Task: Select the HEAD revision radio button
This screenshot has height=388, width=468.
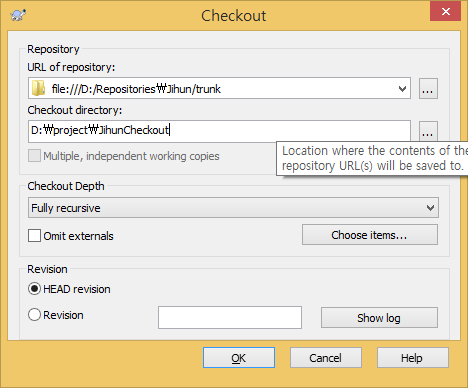Action: 34,289
